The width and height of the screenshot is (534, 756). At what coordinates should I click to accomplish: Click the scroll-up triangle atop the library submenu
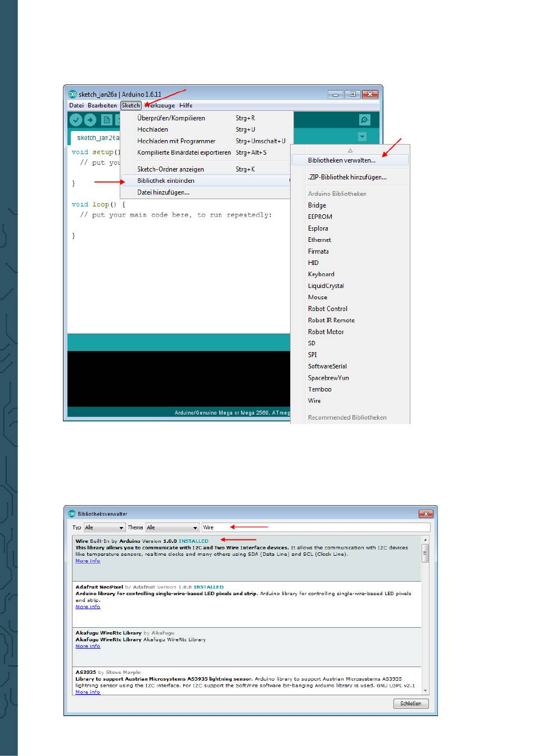coord(350,150)
